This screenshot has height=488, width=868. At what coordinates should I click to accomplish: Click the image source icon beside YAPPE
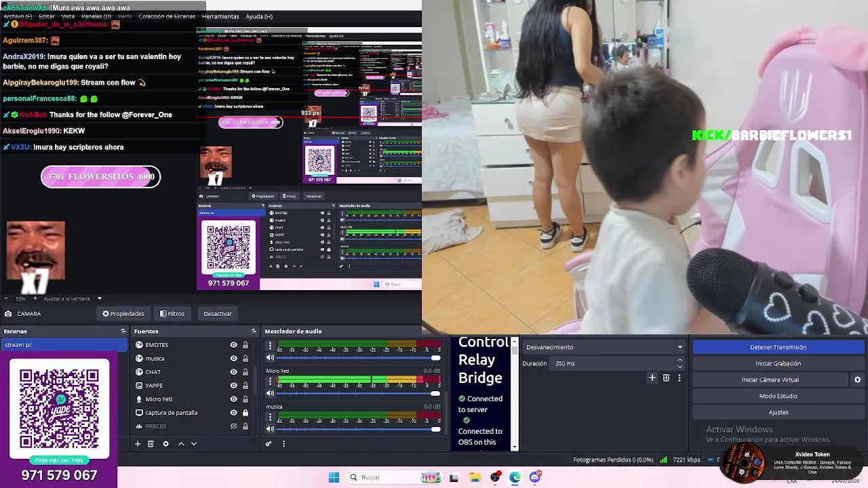click(x=139, y=386)
